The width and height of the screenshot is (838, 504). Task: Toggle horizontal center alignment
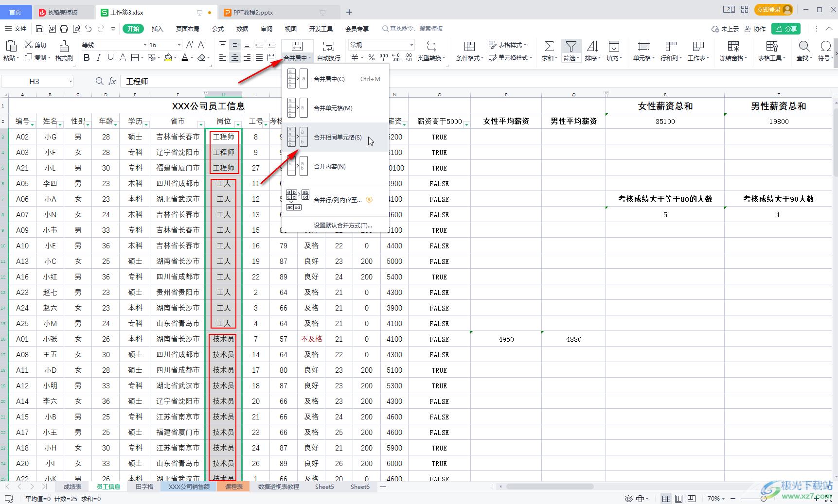coord(235,58)
